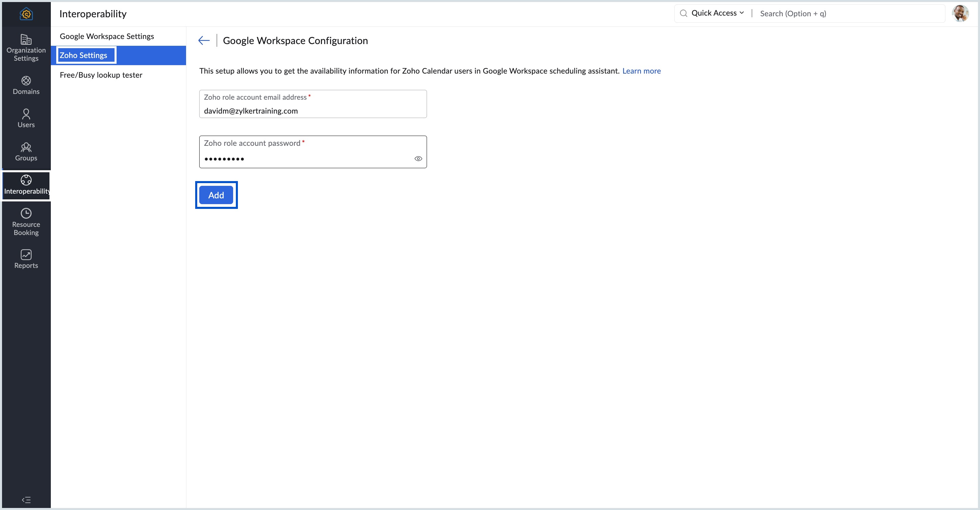Click the Zoho admin console logo
This screenshot has height=510, width=980.
[26, 14]
